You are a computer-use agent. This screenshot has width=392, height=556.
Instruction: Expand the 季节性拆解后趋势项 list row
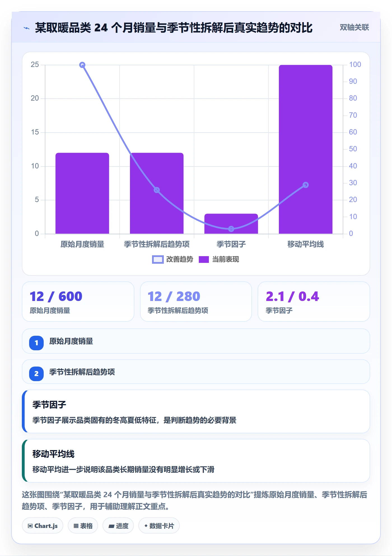click(x=196, y=372)
